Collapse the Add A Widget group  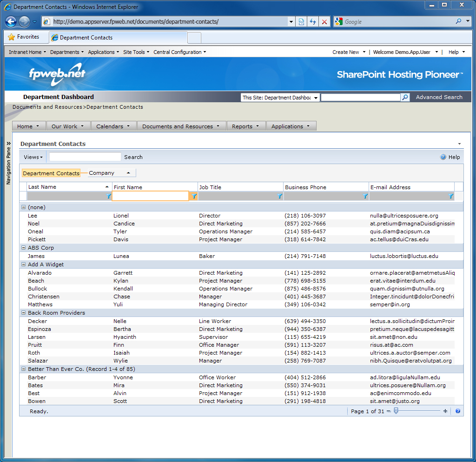23,264
